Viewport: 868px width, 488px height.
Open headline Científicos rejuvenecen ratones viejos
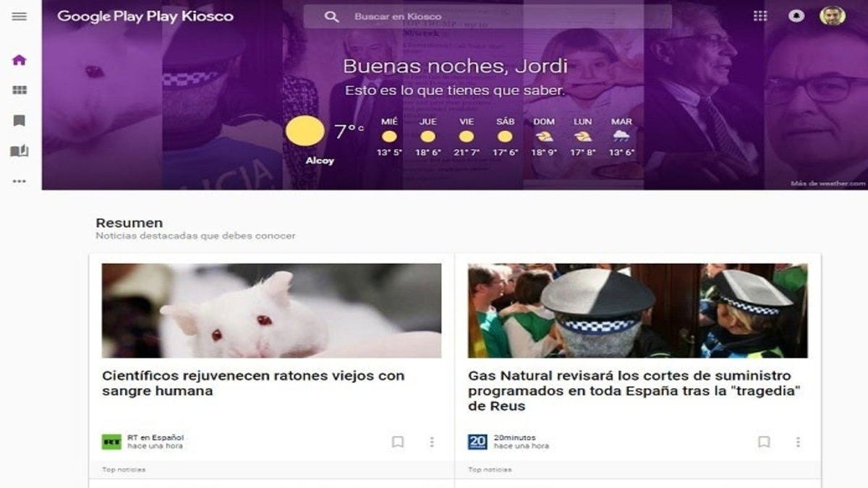pyautogui.click(x=253, y=383)
